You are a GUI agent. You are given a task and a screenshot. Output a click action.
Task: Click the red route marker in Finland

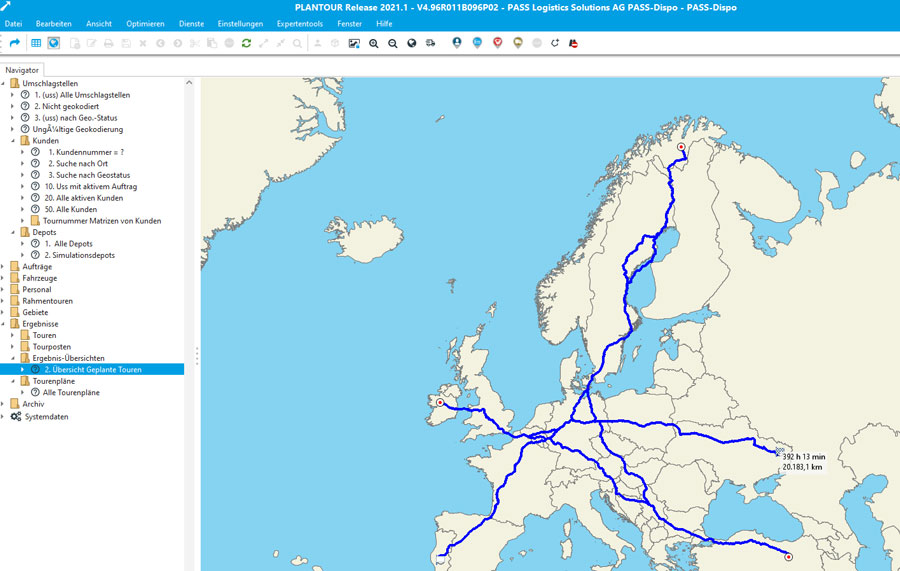pos(681,147)
